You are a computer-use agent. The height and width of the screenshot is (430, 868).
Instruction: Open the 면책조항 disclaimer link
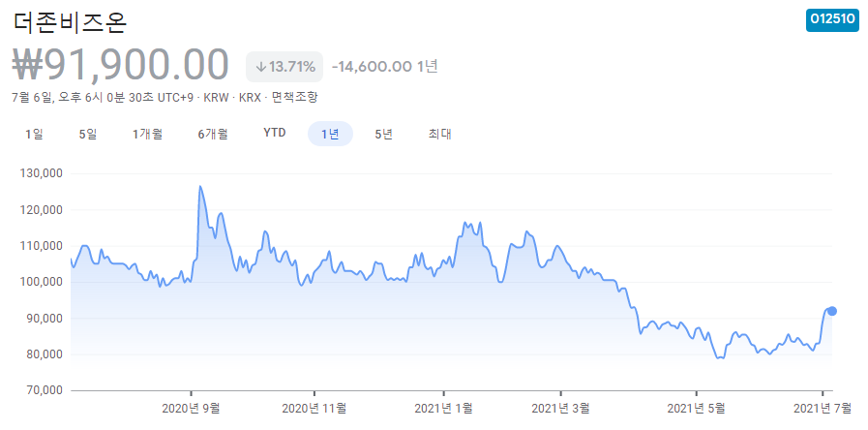tap(295, 98)
